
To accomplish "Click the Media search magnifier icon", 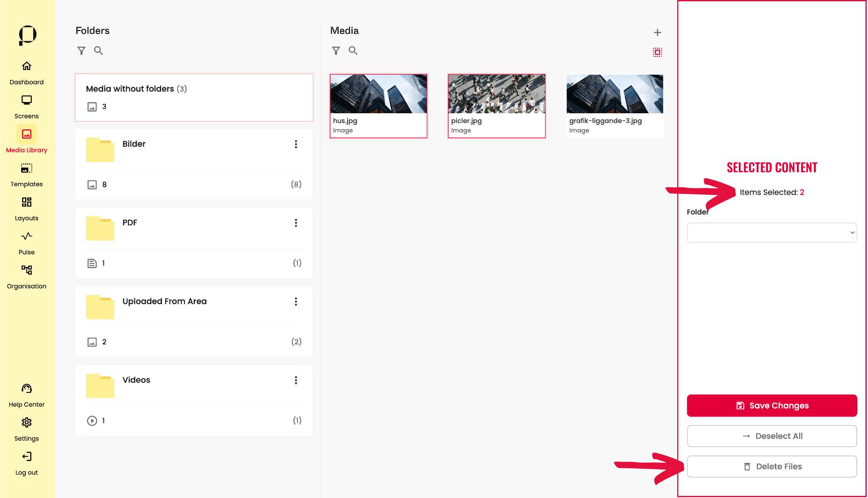I will point(353,51).
